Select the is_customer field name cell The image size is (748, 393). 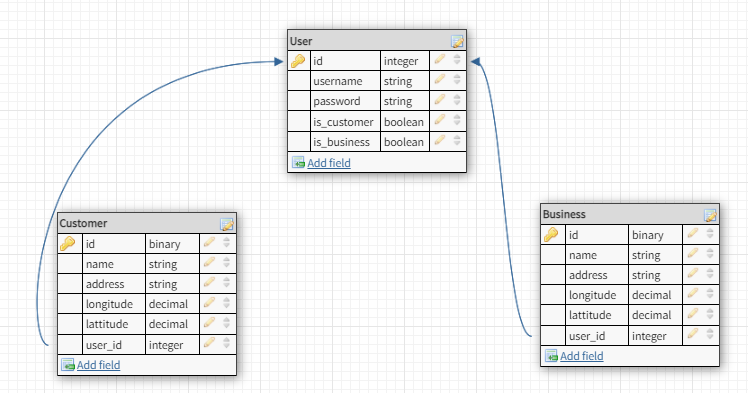click(345, 122)
